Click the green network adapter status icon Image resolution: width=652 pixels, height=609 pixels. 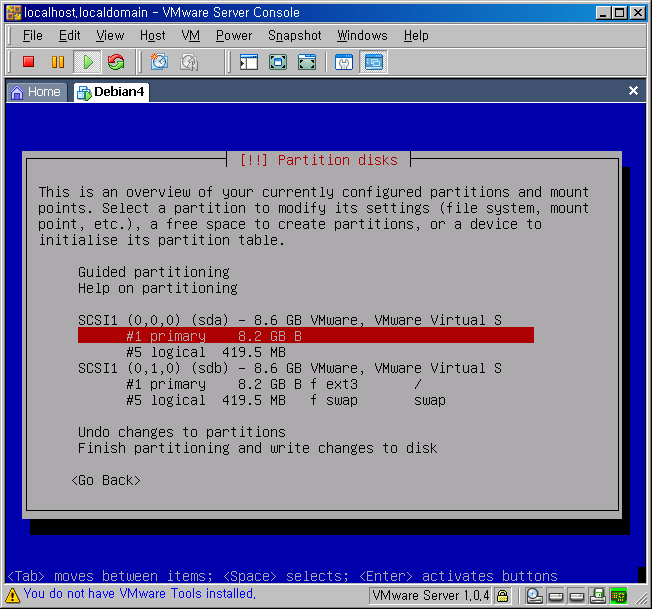tap(619, 596)
